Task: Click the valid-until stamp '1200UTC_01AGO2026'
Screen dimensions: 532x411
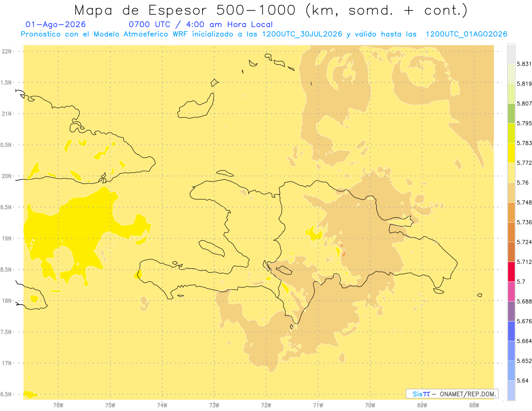Action: [466, 35]
